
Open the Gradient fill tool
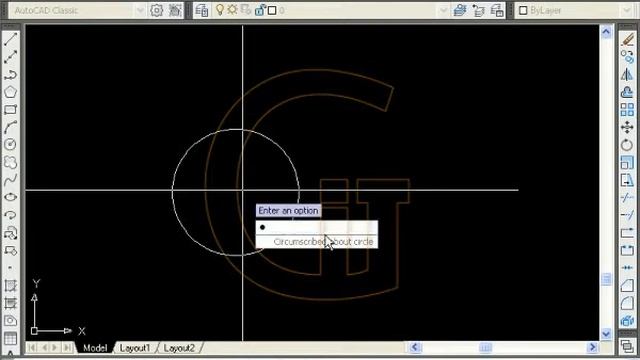(x=11, y=303)
